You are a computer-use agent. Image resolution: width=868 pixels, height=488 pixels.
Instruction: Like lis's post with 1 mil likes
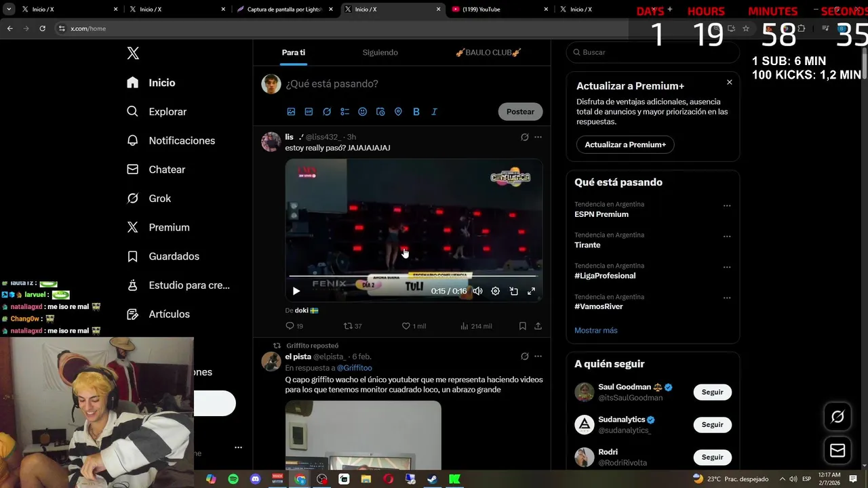coord(414,326)
